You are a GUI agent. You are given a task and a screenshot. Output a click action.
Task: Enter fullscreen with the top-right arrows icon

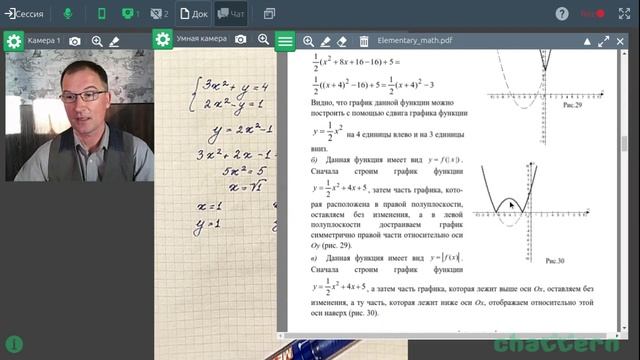(624, 14)
